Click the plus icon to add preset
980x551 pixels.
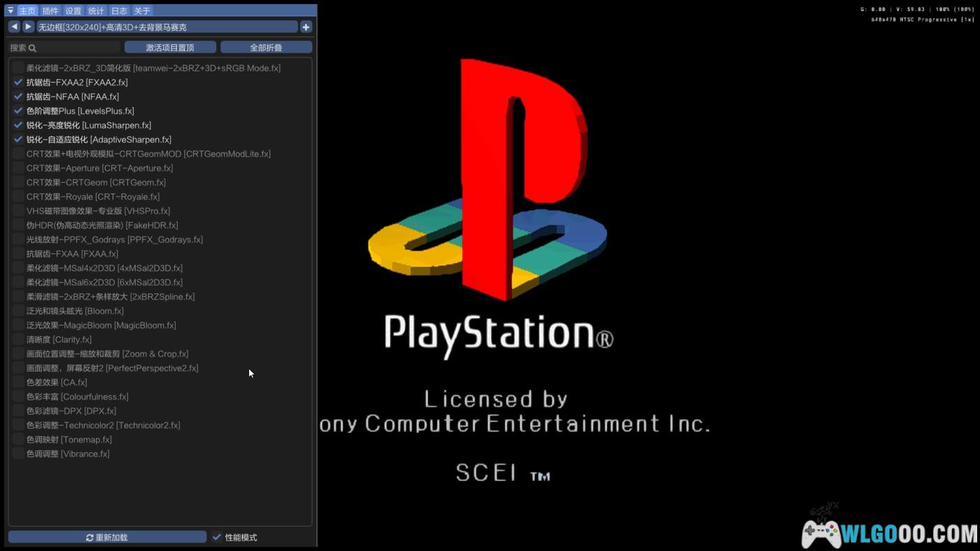coord(306,27)
